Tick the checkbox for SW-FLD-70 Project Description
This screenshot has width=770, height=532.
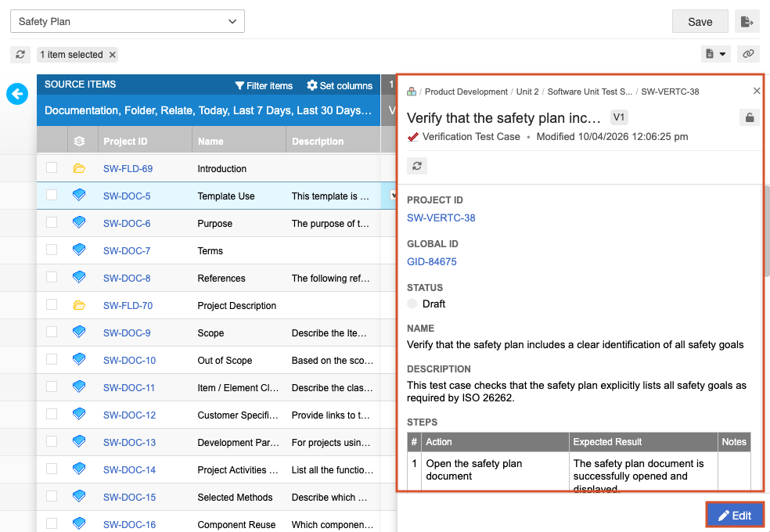click(52, 305)
